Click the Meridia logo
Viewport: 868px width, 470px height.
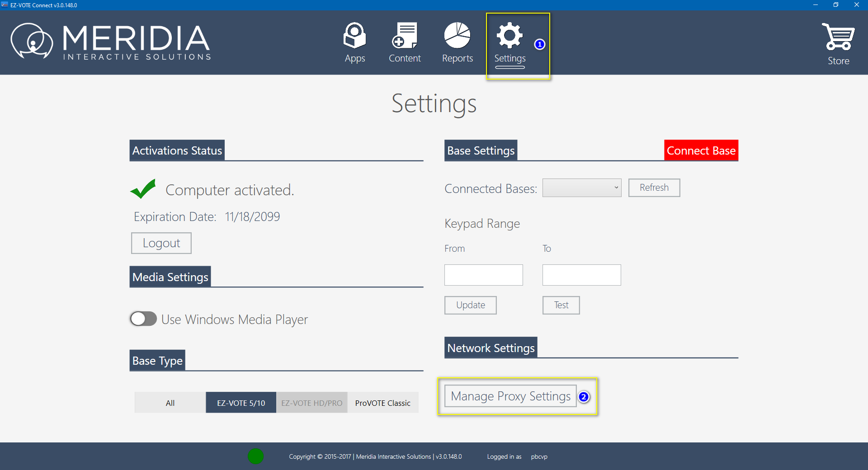point(111,42)
